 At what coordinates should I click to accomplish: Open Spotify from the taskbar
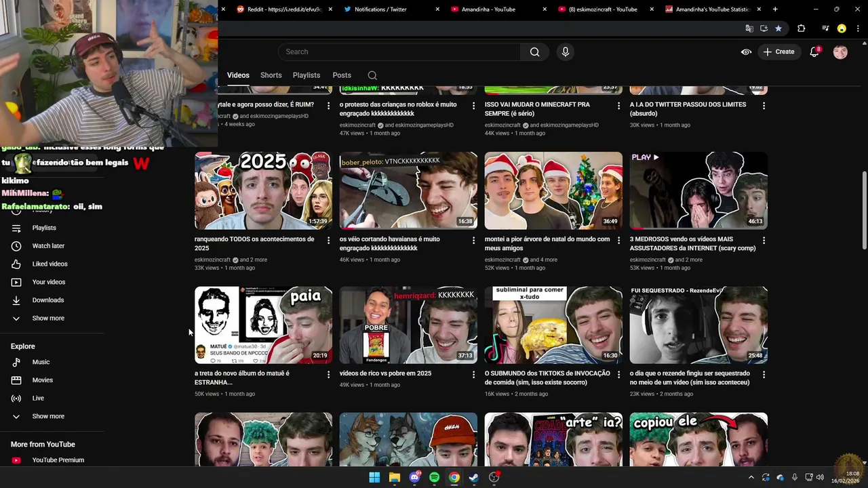point(434,477)
